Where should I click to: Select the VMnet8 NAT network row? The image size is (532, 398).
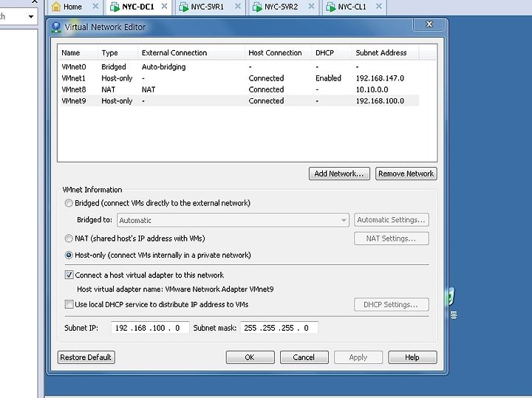coord(240,89)
